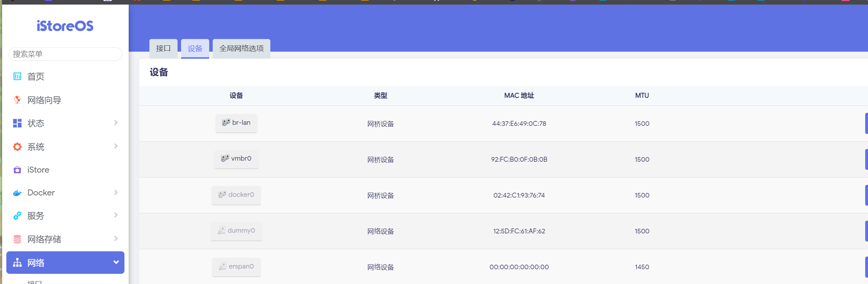This screenshot has width=868, height=284.
Task: Click the Network Wizard globe icon
Action: pyautogui.click(x=17, y=100)
